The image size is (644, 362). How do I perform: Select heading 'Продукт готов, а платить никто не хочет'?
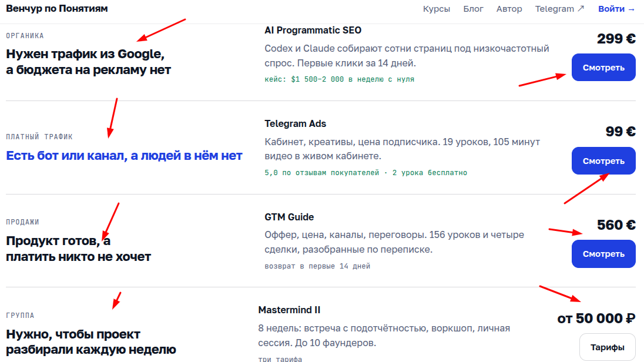point(79,249)
